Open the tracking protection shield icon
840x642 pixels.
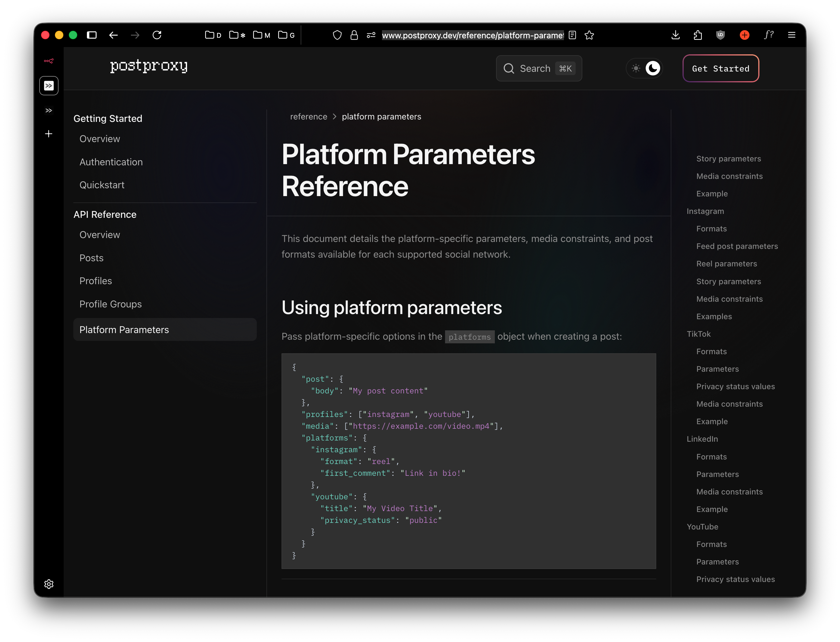[337, 35]
